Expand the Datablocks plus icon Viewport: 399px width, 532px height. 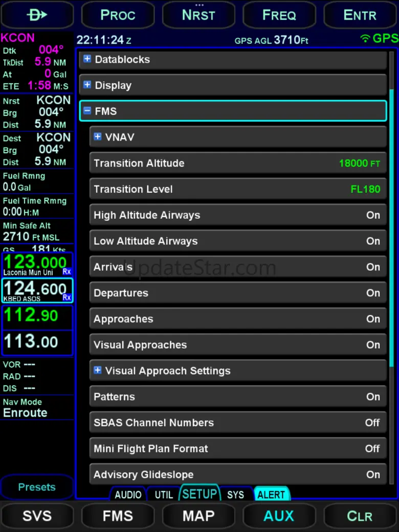coord(87,59)
